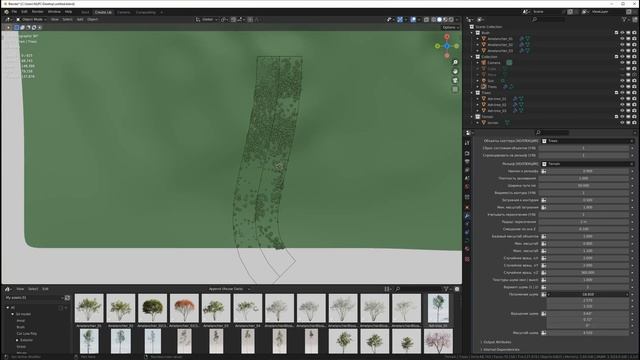
Task: Open the File menu
Action: point(14,12)
